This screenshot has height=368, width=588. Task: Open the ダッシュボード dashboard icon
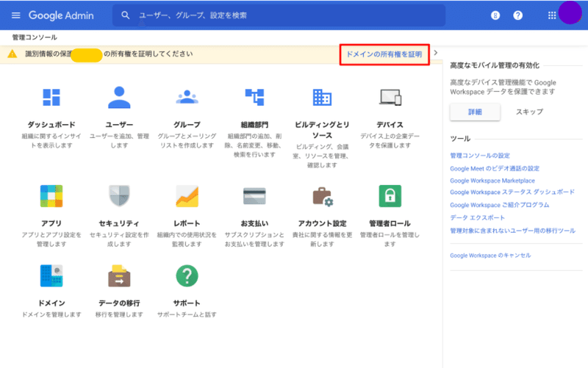point(51,98)
